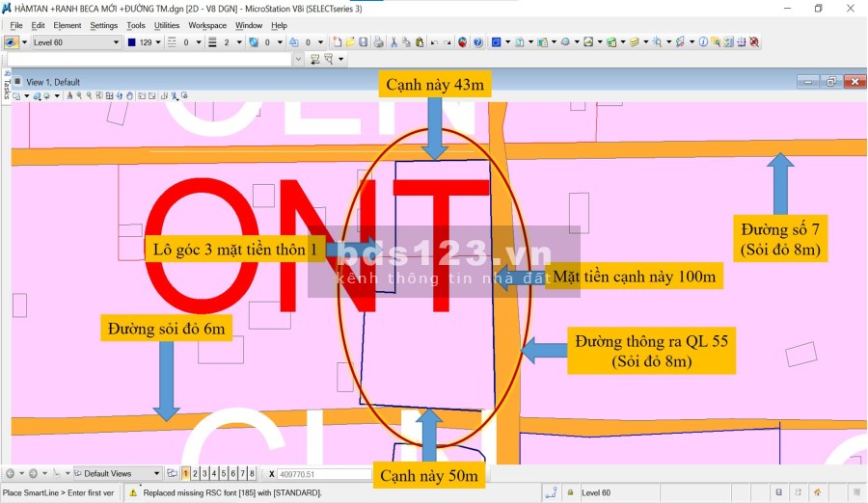Click the Rotate View icon
Image resolution: width=868 pixels, height=503 pixels.
[120, 95]
